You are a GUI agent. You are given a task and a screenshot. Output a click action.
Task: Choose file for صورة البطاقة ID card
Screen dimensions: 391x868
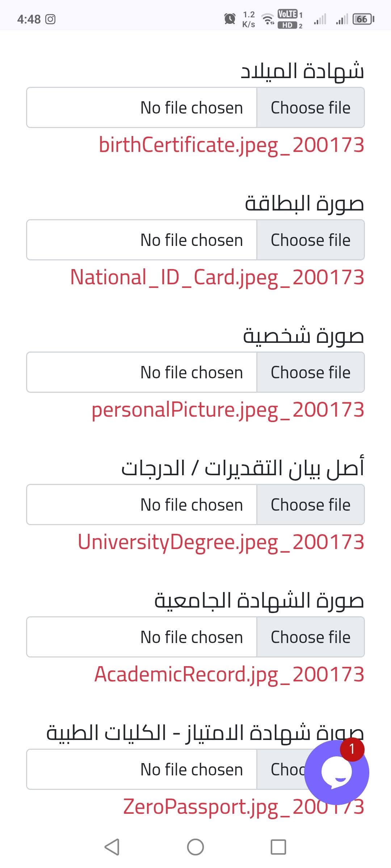coord(310,240)
